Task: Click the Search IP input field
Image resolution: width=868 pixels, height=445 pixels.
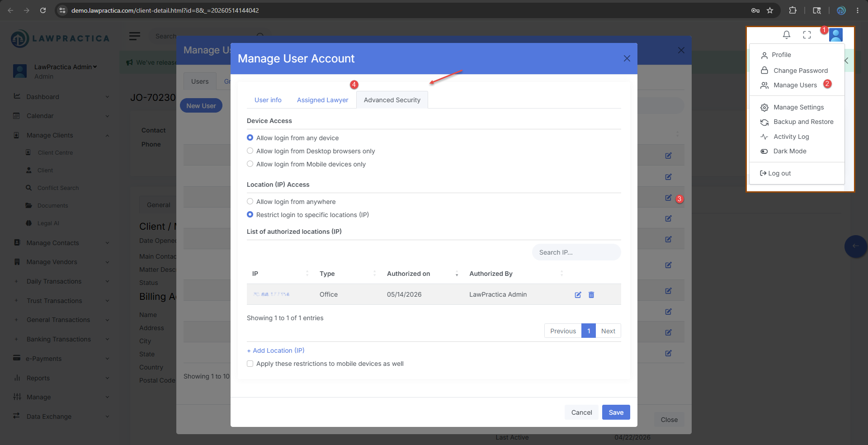Action: click(x=576, y=252)
